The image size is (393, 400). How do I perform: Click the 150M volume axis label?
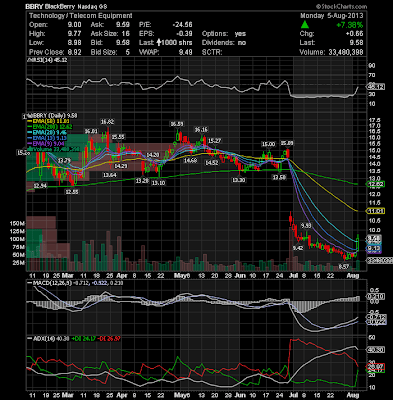17,223
